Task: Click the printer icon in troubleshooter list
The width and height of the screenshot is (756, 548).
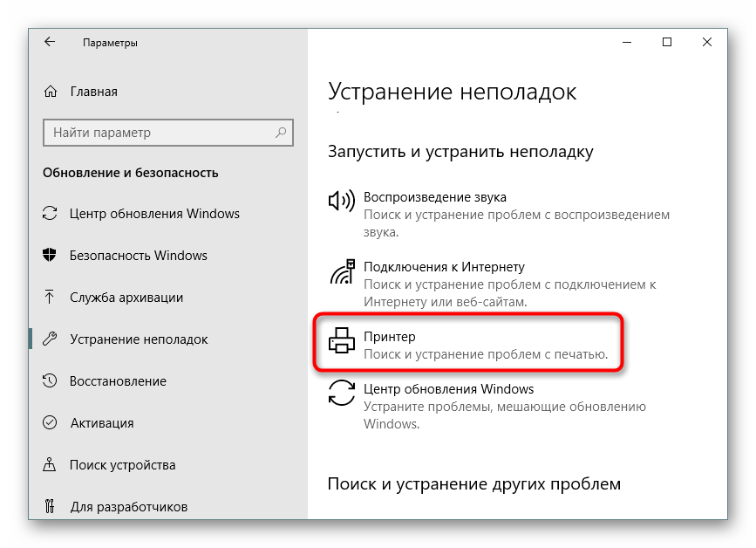Action: tap(341, 340)
